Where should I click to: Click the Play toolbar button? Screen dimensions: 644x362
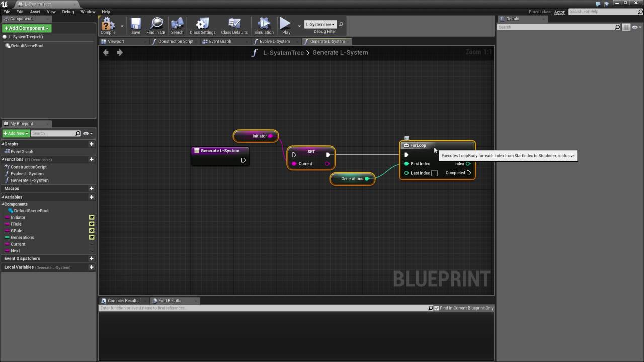[286, 26]
